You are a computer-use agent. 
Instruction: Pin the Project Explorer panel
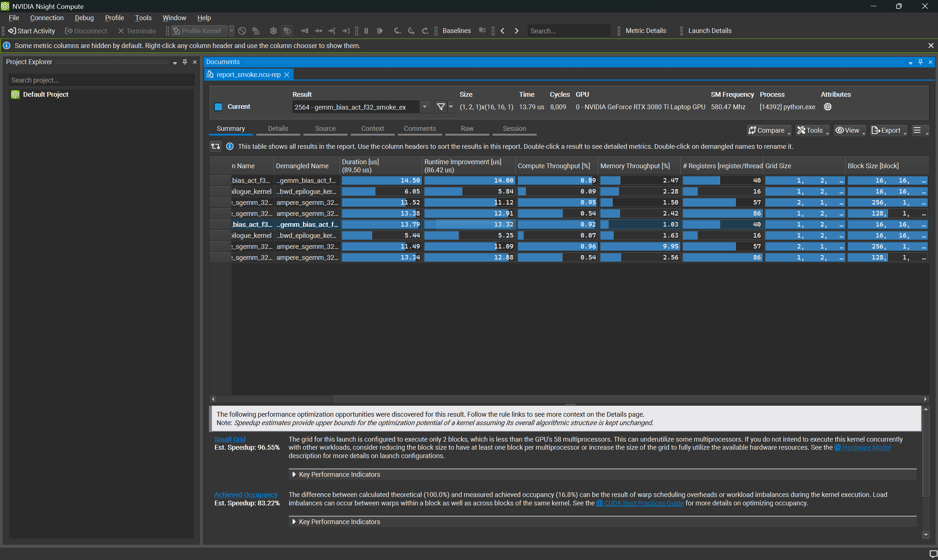185,62
